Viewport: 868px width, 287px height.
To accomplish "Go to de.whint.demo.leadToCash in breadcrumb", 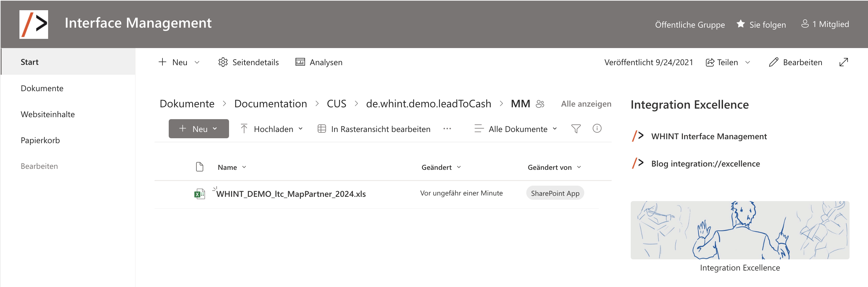I will coord(428,104).
